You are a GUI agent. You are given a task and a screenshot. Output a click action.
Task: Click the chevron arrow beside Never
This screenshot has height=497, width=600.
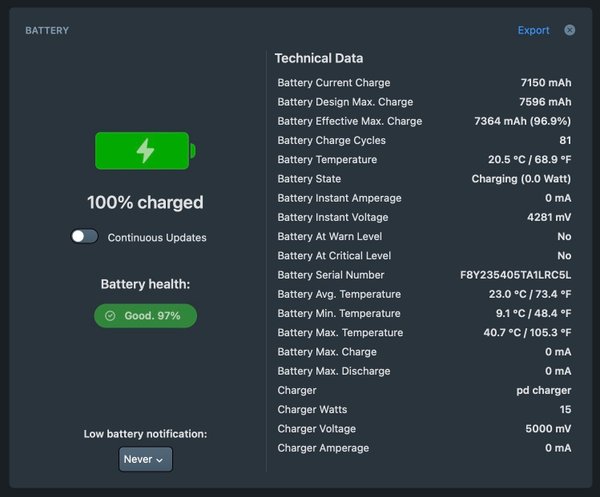click(160, 460)
